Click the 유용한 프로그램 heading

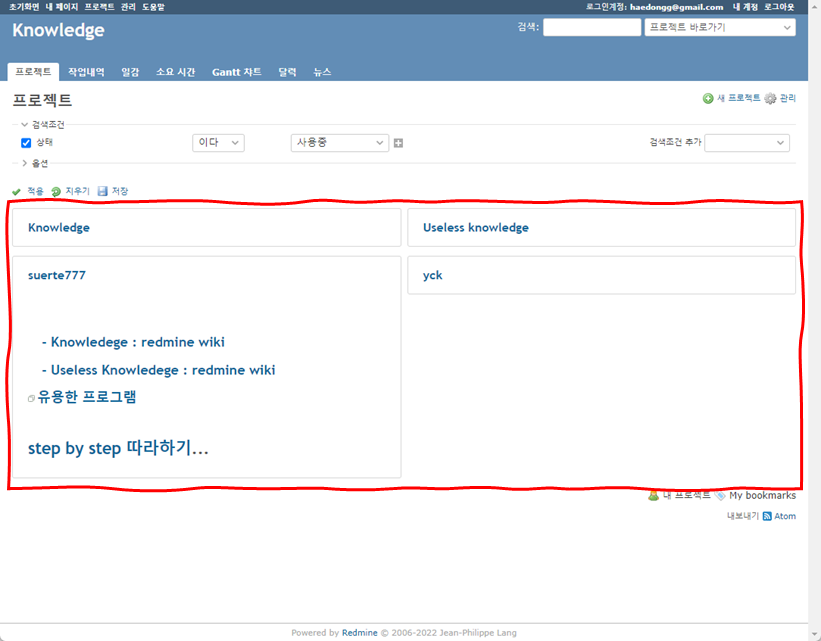87,397
